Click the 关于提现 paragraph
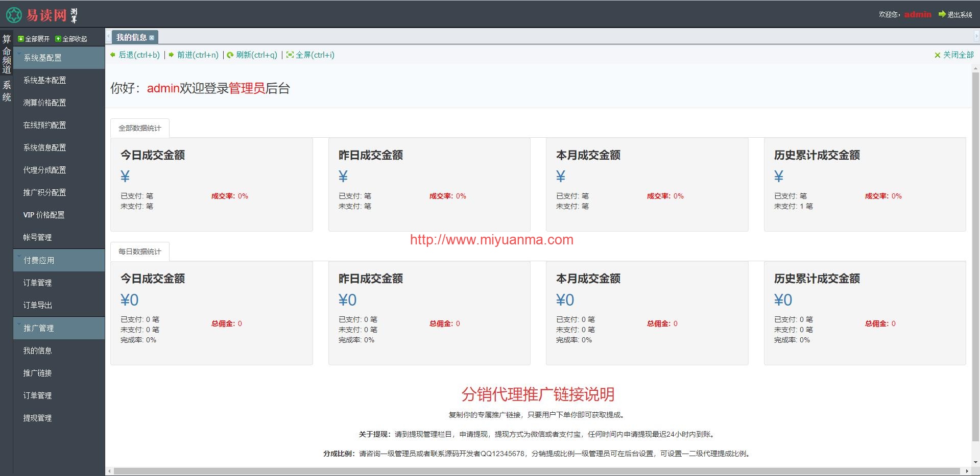Viewport: 980px width, 476px height. [x=538, y=434]
